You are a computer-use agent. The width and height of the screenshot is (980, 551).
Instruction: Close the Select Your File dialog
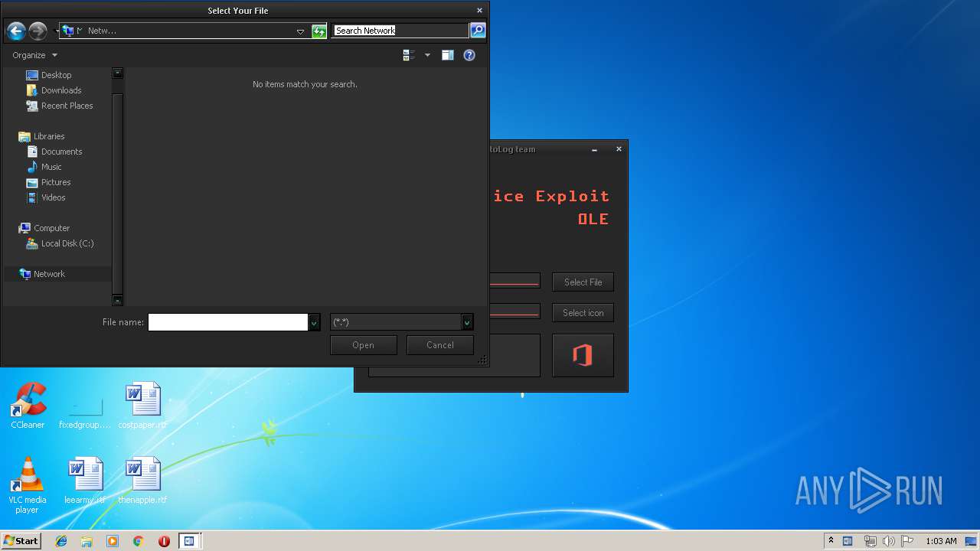click(480, 11)
